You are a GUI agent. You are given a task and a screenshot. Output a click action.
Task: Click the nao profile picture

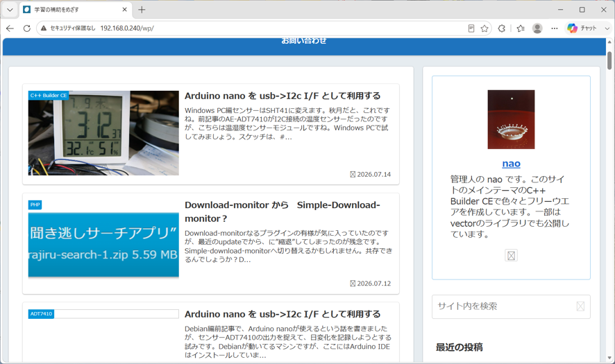click(x=511, y=119)
